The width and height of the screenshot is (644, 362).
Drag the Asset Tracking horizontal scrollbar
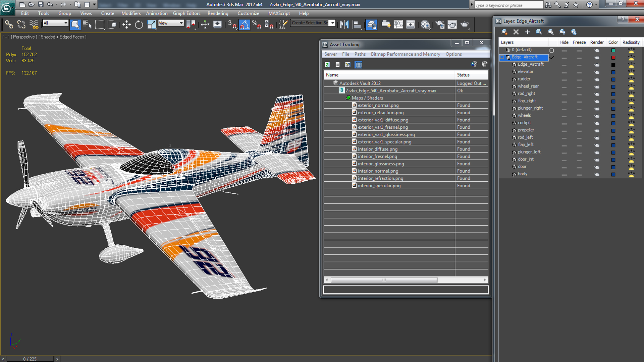[x=383, y=279]
